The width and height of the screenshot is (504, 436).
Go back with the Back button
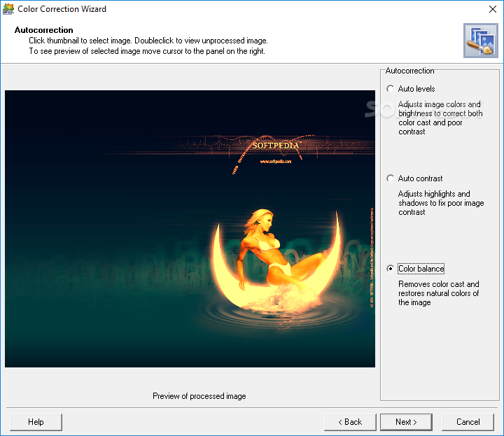pos(350,422)
